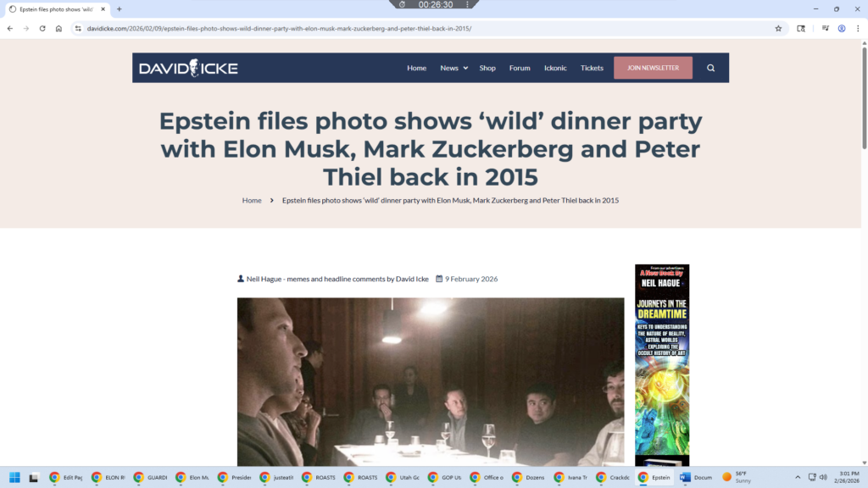Image resolution: width=868 pixels, height=488 pixels.
Task: Open the Chrome three-dot menu
Action: click(x=858, y=28)
